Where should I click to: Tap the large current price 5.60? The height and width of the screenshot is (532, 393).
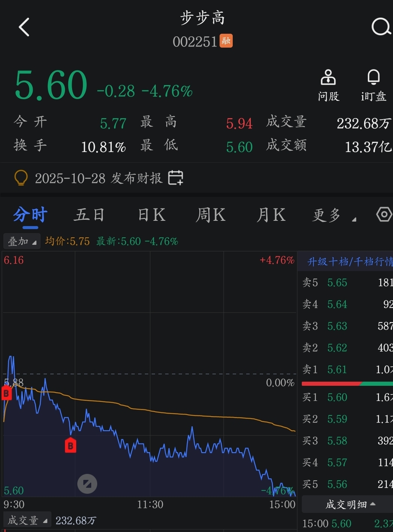[x=51, y=85]
